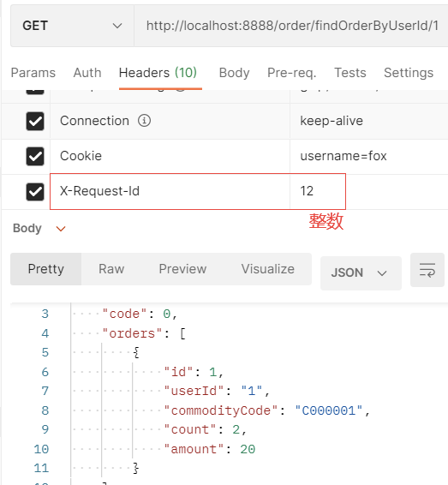Open the JSON format dropdown
The height and width of the screenshot is (485, 448).
(361, 272)
